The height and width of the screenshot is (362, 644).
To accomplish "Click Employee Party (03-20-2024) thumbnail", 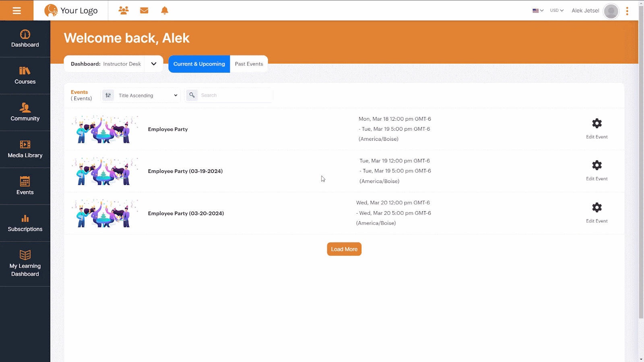I will point(105,213).
